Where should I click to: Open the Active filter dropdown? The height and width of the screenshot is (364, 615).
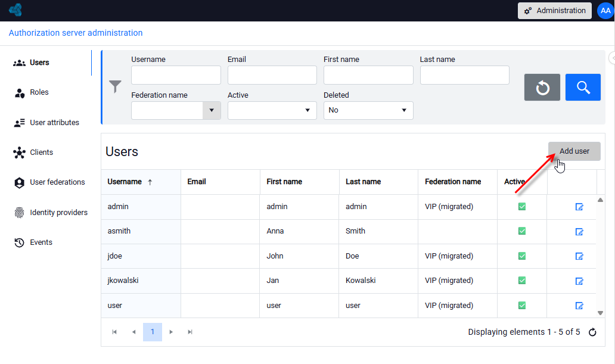tap(272, 110)
